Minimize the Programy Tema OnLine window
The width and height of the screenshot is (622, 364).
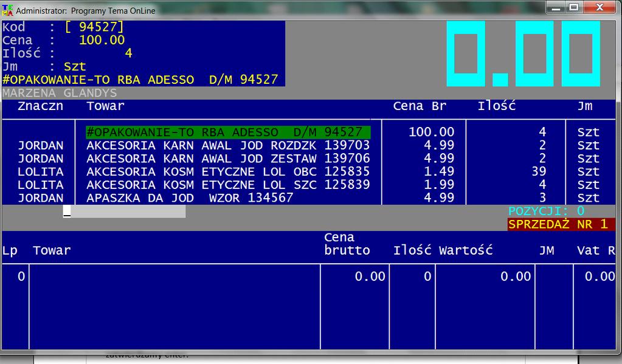tap(556, 7)
